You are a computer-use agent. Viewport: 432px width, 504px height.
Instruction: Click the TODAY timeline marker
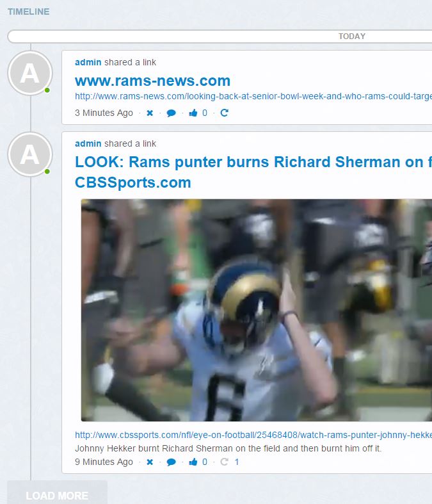351,37
